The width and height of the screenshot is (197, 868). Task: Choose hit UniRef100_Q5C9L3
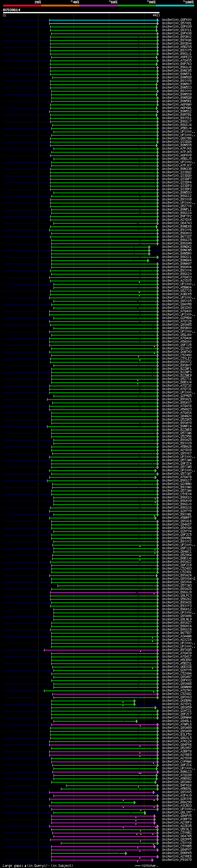(x=177, y=829)
